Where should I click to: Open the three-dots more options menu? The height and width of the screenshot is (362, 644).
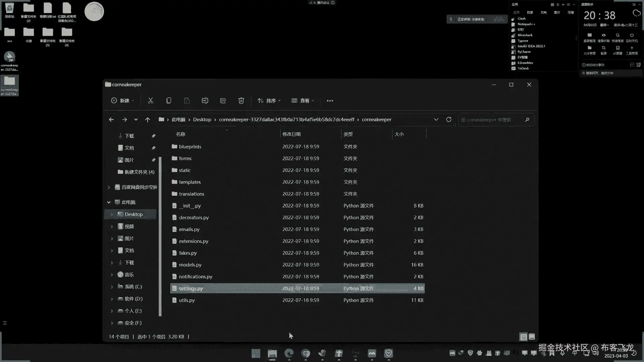(330, 101)
